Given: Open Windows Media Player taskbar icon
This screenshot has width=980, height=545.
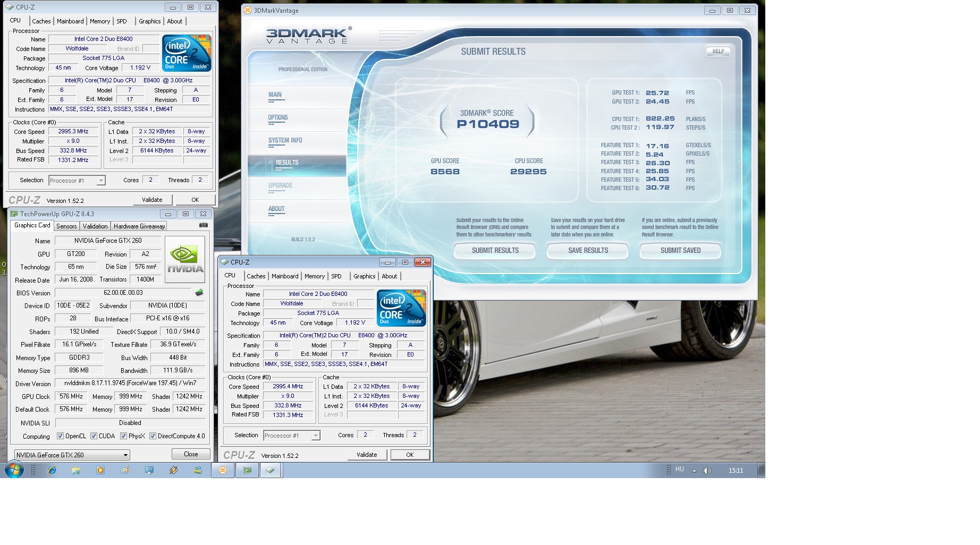Looking at the screenshot, I should (100, 470).
